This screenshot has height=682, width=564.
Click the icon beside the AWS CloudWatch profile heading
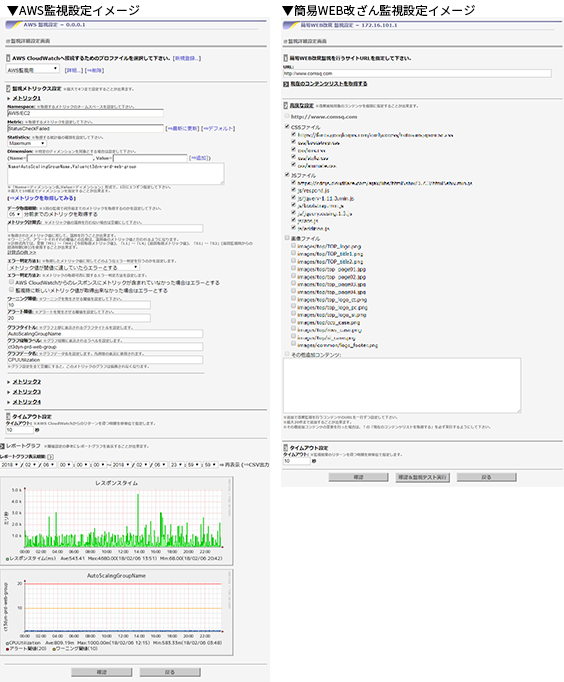tap(8, 58)
